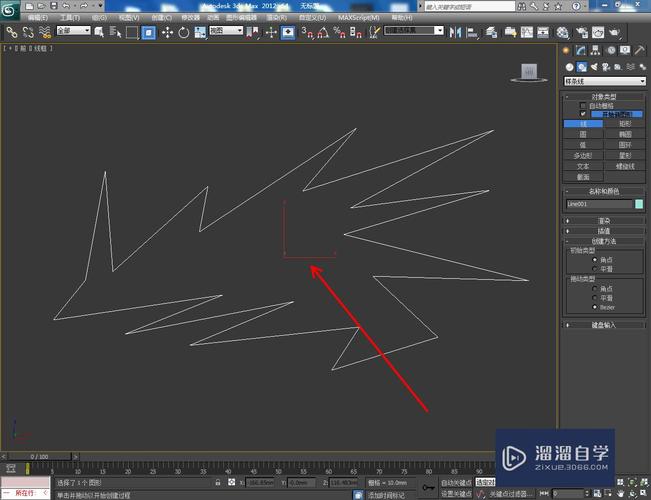Expand the 渲染 rollout
Viewport: 651px width, 500px height.
[604, 221]
